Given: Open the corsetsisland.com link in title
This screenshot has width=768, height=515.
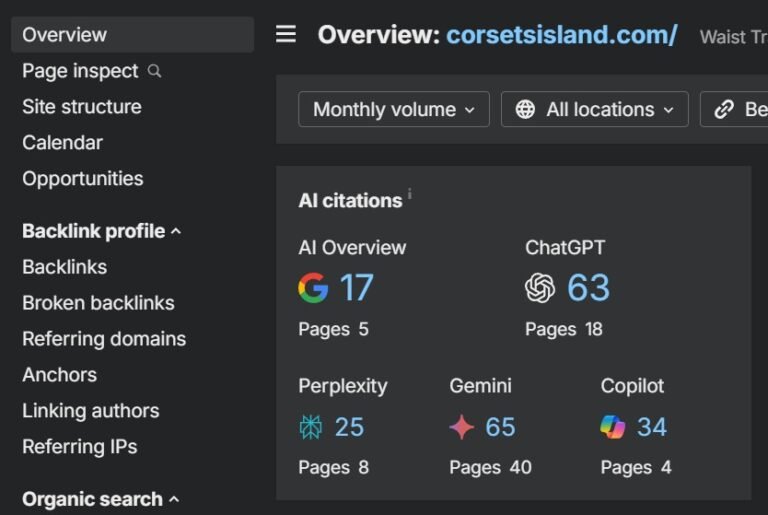Looking at the screenshot, I should (x=561, y=35).
